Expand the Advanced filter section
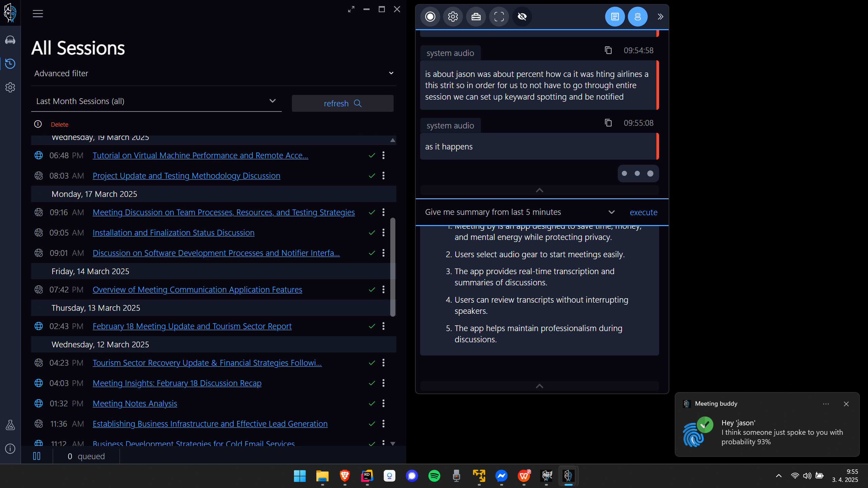Screen dimensions: 868x488 coord(391,73)
